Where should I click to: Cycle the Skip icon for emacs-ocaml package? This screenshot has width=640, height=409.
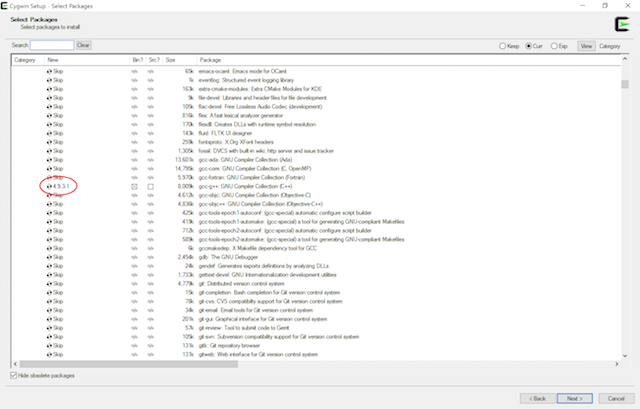pos(48,71)
